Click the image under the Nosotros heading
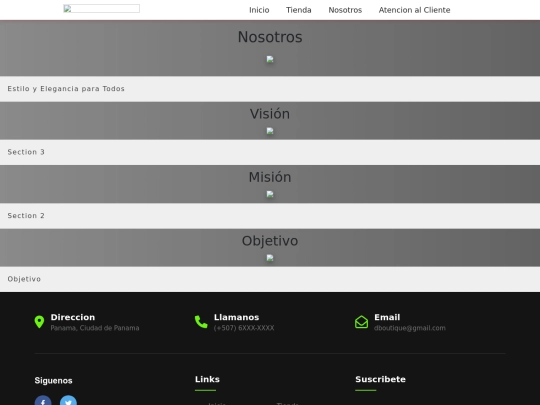Viewport: 540px width, 405px height. coord(270,59)
